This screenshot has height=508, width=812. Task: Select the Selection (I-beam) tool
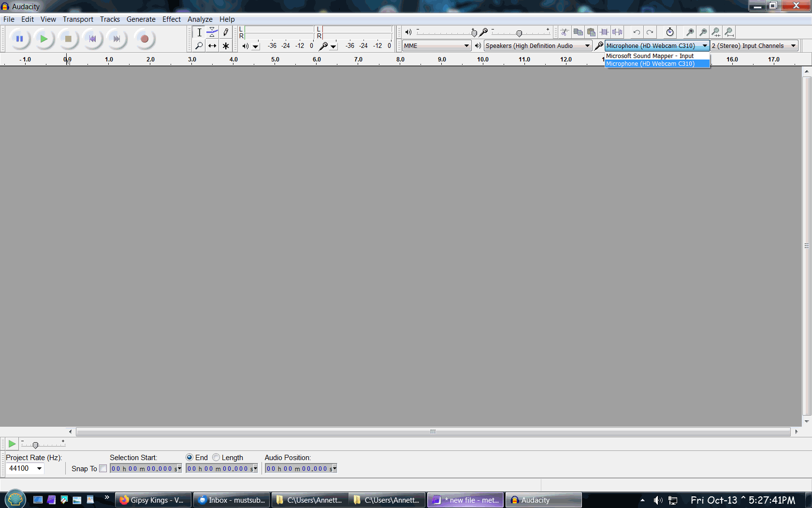[199, 32]
